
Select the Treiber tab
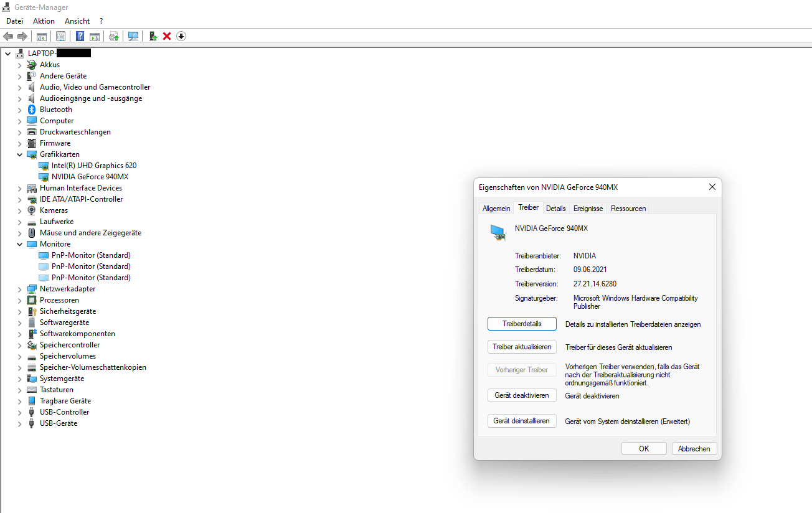[x=528, y=207]
